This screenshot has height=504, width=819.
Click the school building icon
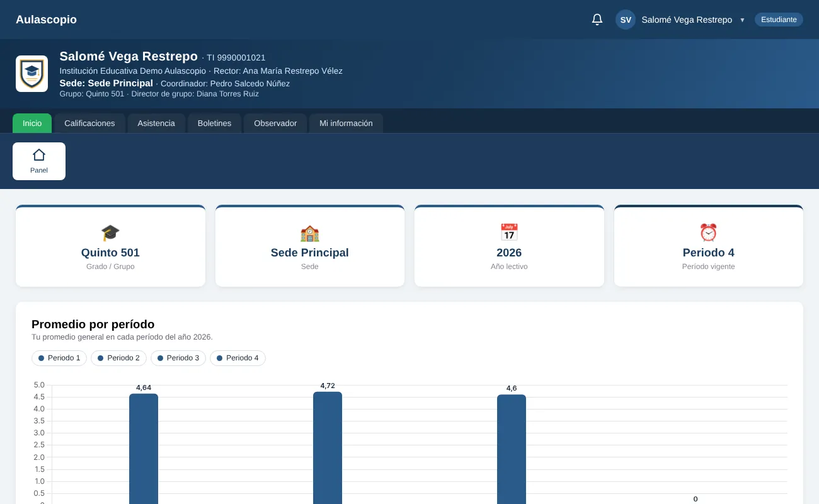tap(310, 233)
